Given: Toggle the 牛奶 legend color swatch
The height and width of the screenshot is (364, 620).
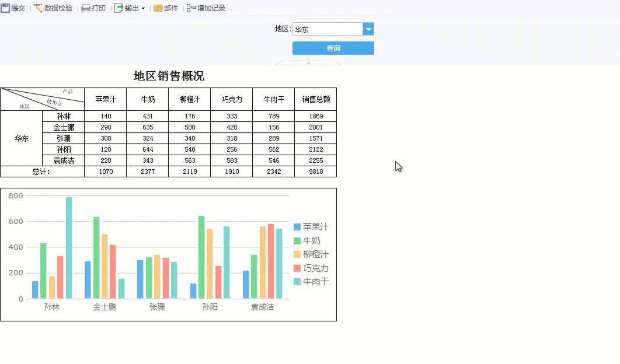Looking at the screenshot, I should [297, 241].
